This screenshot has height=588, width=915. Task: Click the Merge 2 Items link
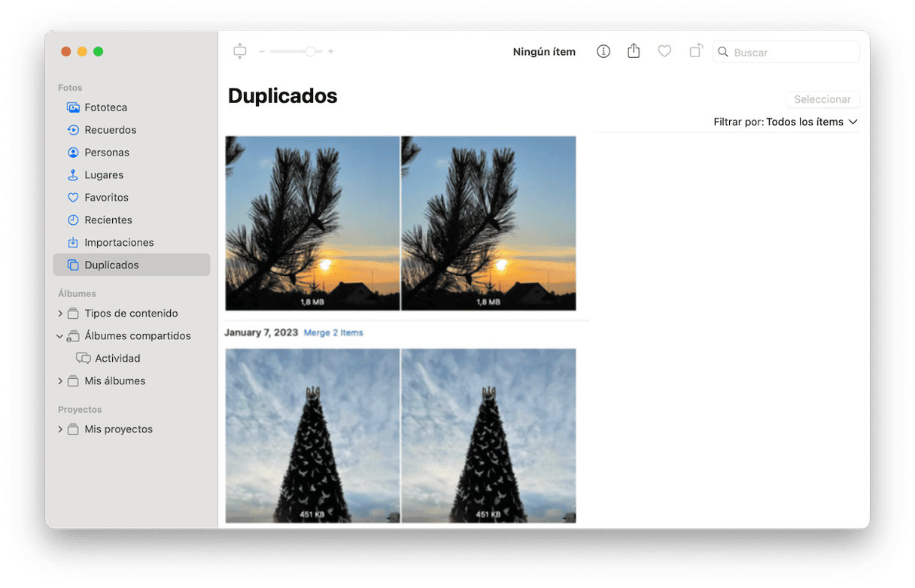pyautogui.click(x=333, y=332)
